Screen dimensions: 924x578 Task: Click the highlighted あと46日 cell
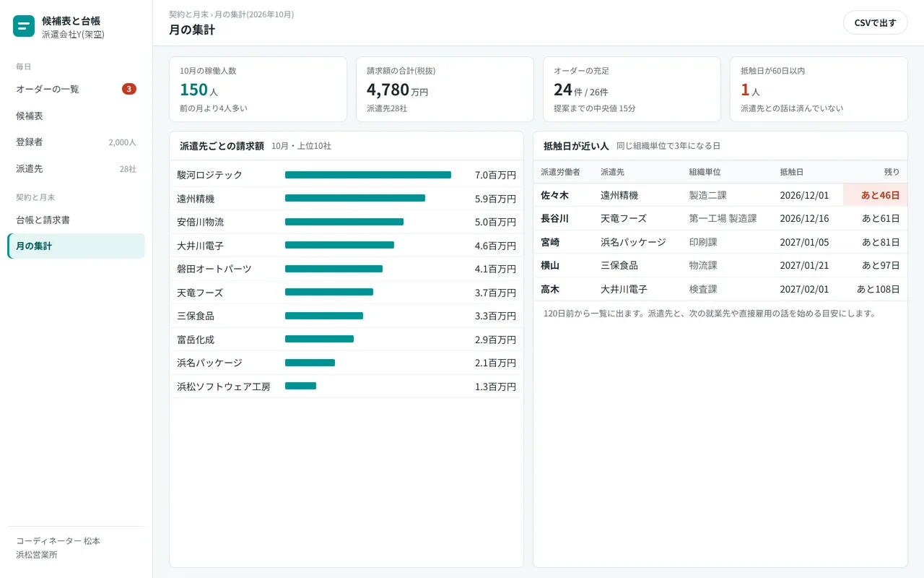[875, 195]
